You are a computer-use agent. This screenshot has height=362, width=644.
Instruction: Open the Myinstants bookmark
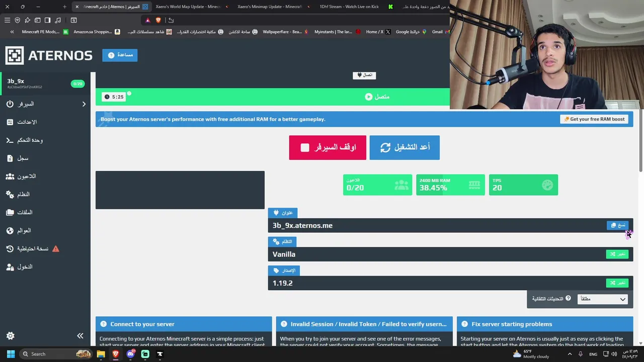coord(338,32)
